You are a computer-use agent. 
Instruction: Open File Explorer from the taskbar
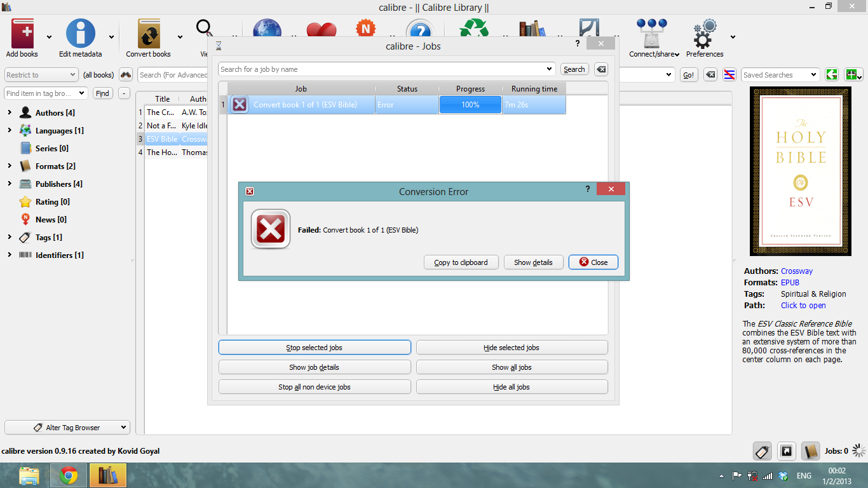[x=29, y=475]
